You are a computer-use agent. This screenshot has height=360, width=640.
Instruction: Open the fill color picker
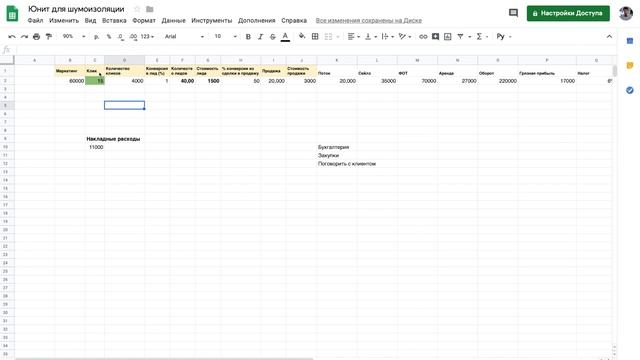click(302, 37)
